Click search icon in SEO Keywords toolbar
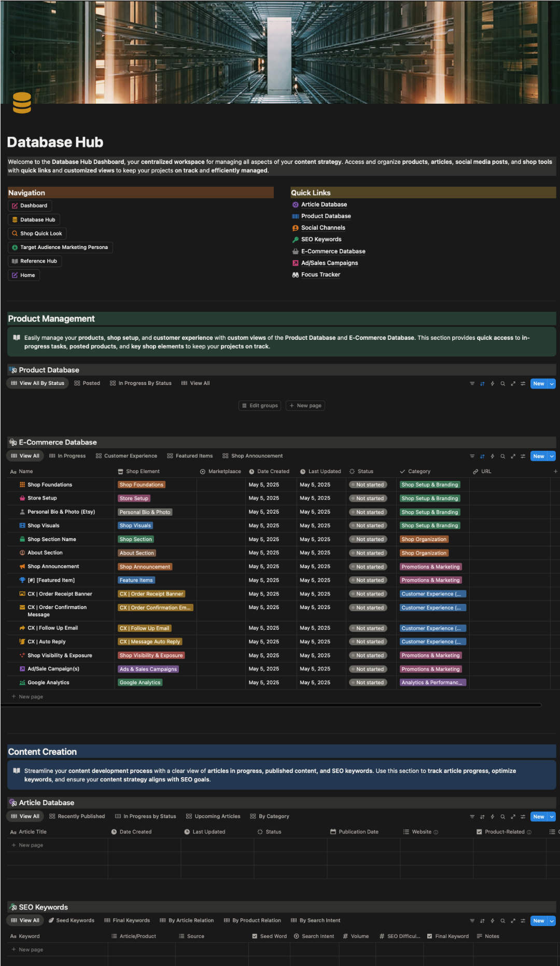560x966 pixels. coord(502,921)
